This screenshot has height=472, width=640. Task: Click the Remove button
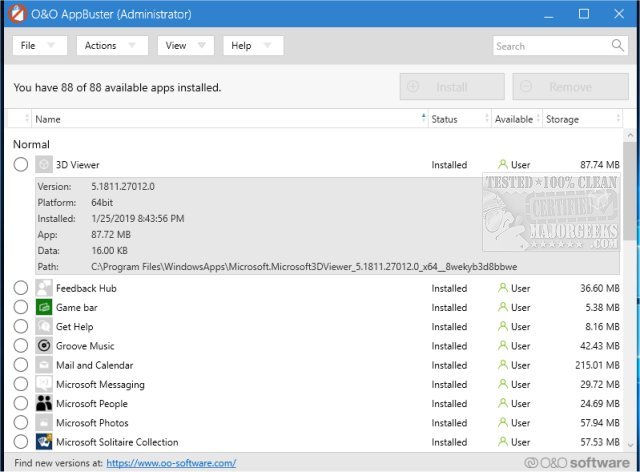point(570,87)
